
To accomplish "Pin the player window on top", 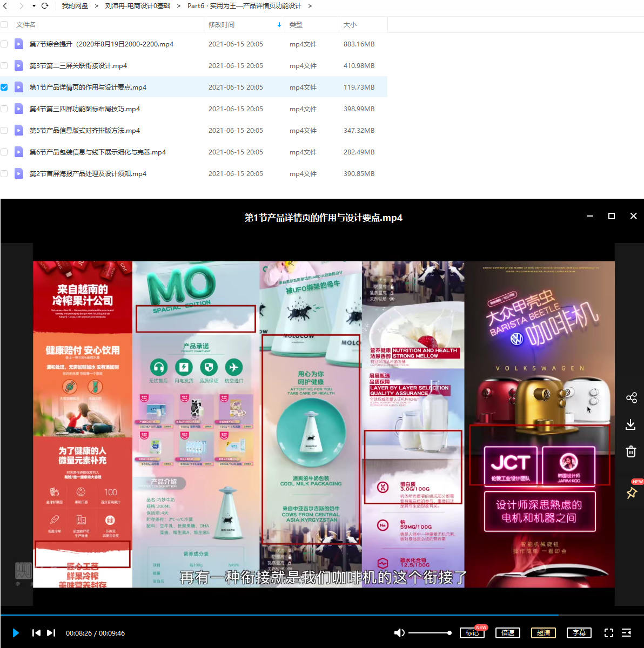I will coord(631,493).
